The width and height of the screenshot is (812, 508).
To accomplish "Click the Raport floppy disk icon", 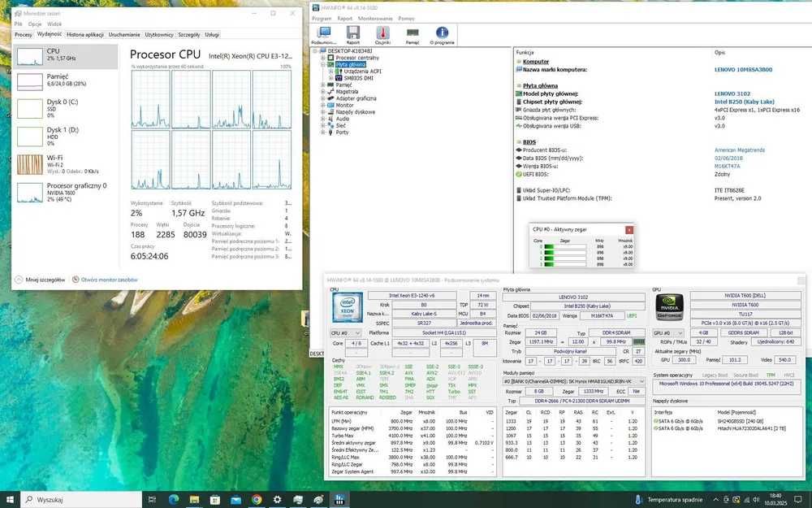I will [x=353, y=33].
